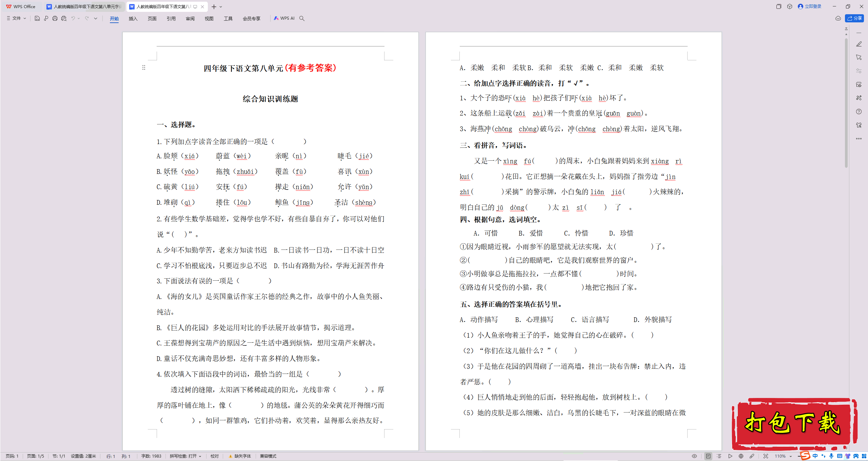This screenshot has width=868, height=461.
Task: Click the play reading mode icon
Action: pyautogui.click(x=730, y=456)
